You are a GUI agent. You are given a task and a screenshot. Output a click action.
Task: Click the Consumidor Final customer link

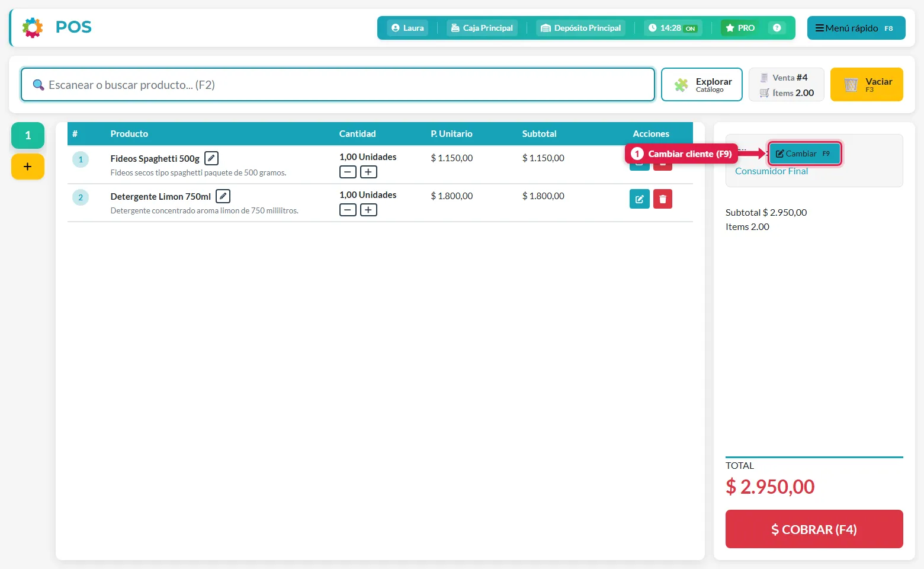[x=771, y=171]
